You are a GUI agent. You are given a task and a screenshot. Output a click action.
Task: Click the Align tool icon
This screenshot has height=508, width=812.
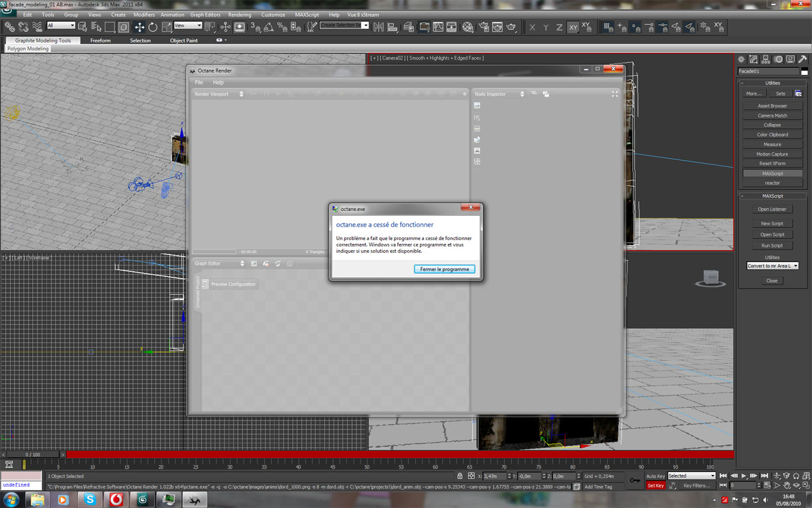392,27
